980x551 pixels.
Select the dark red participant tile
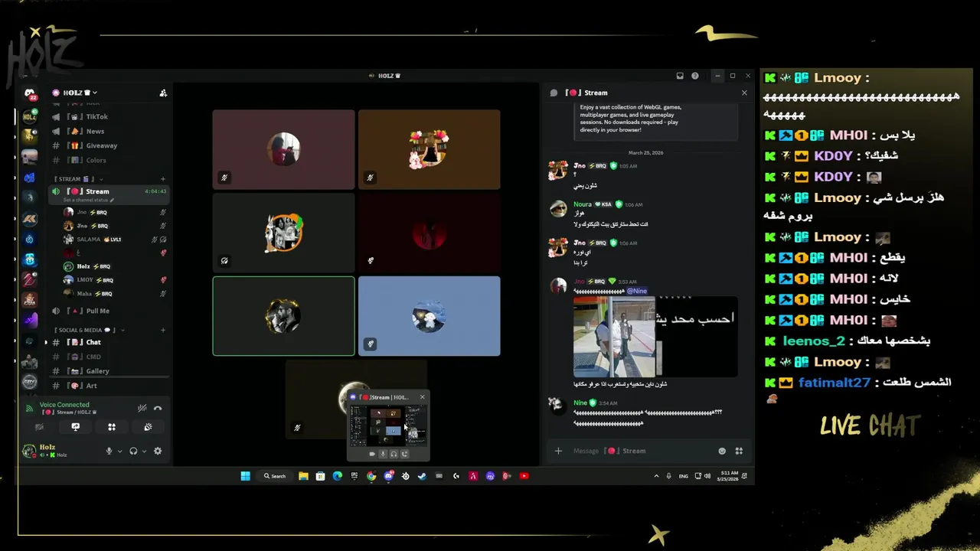pyautogui.click(x=429, y=233)
